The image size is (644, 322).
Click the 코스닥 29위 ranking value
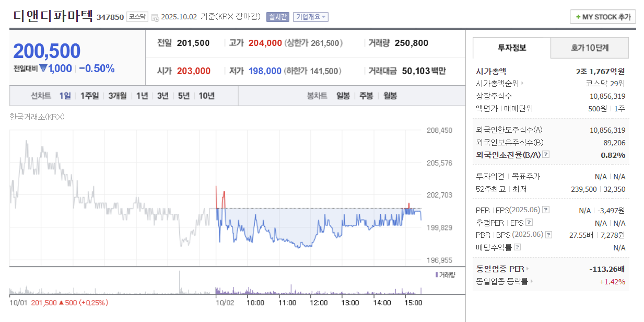[x=605, y=83]
